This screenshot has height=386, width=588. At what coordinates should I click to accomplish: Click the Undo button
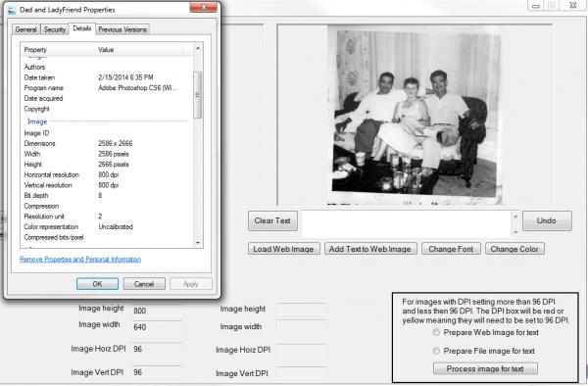(x=547, y=220)
